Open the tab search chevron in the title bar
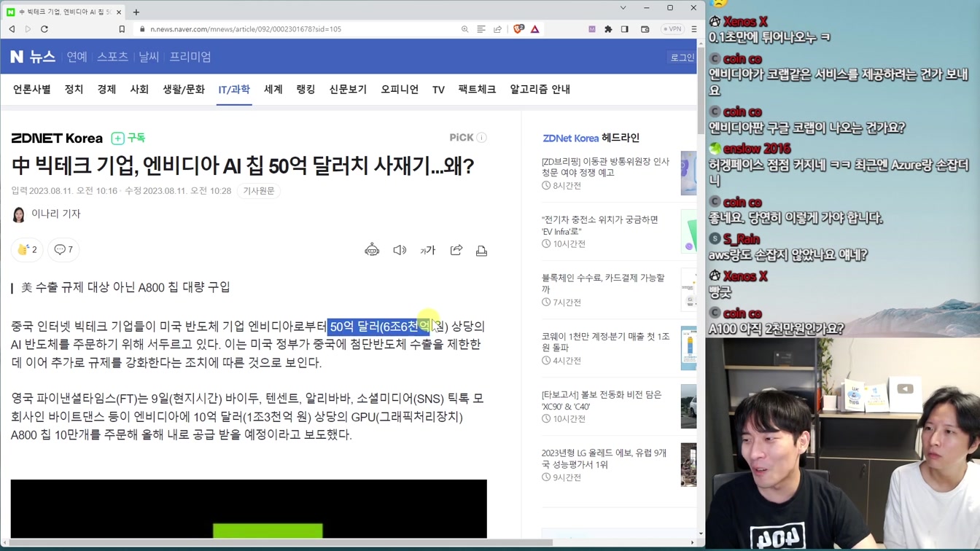The image size is (980, 551). click(623, 8)
